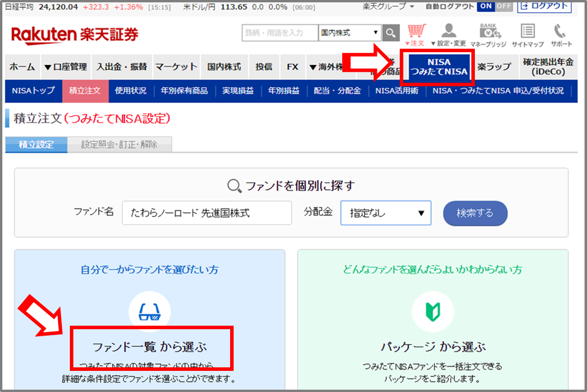Open the 注文 shopping cart icon
The image size is (587, 392).
coord(416,35)
